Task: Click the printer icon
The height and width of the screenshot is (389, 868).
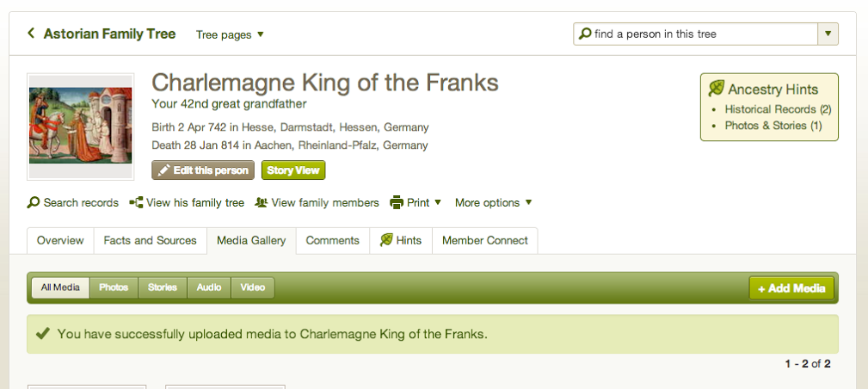Action: [397, 203]
